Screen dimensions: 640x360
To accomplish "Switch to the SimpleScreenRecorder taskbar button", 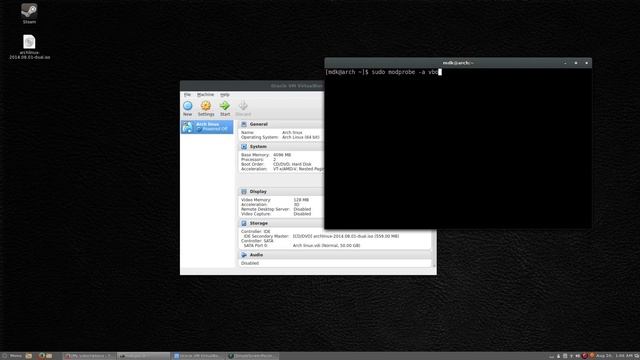I will (x=253, y=356).
